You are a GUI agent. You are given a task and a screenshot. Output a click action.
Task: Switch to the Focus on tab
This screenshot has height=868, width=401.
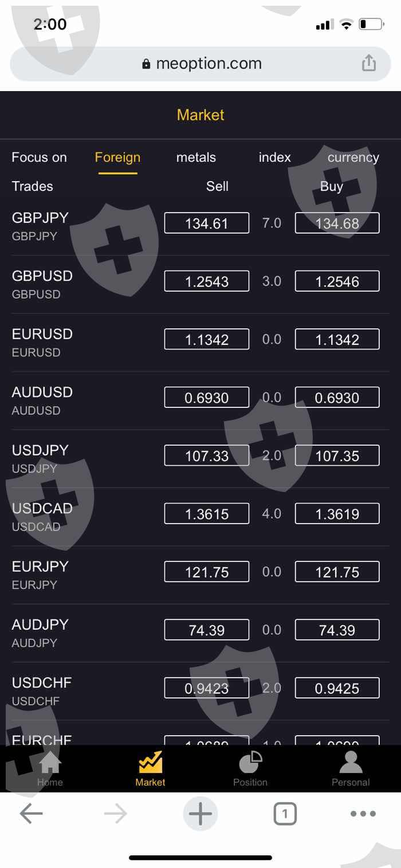[x=39, y=158]
